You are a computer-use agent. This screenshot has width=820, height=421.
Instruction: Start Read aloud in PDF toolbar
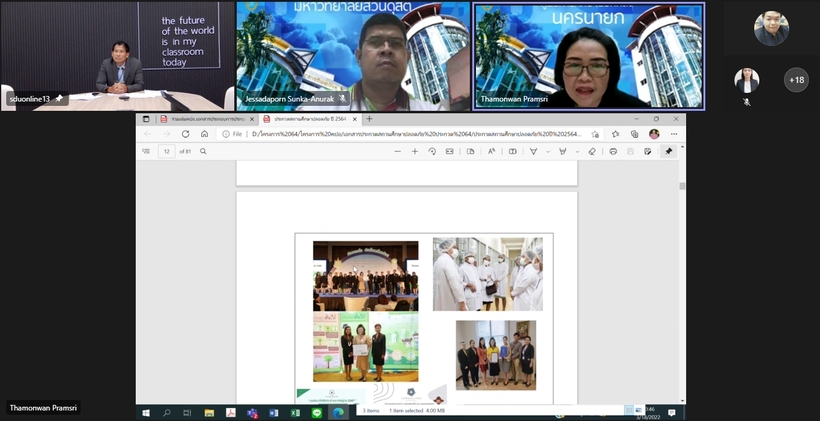[x=492, y=151]
